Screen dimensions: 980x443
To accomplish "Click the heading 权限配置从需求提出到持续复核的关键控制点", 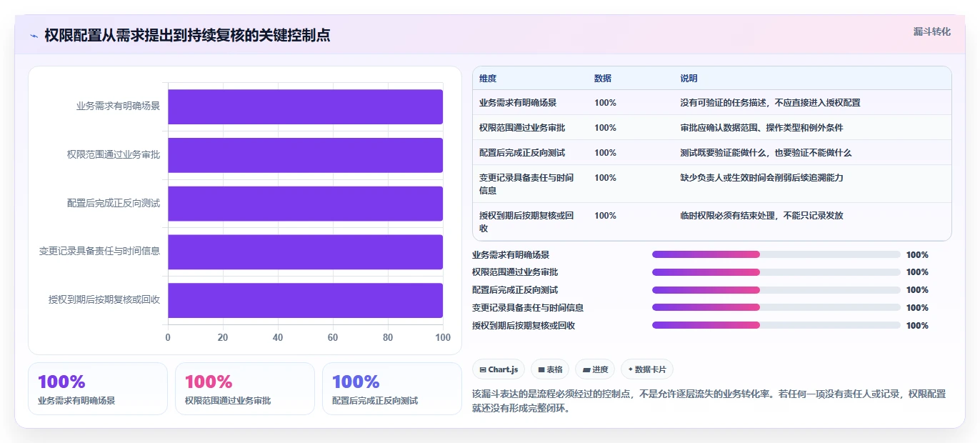I will click(187, 35).
